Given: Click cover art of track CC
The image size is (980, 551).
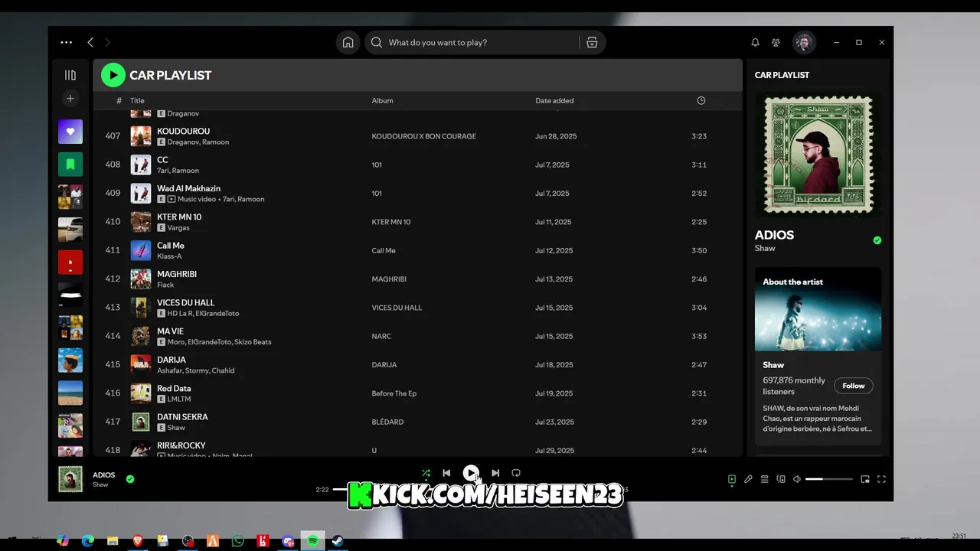Looking at the screenshot, I should click(141, 165).
